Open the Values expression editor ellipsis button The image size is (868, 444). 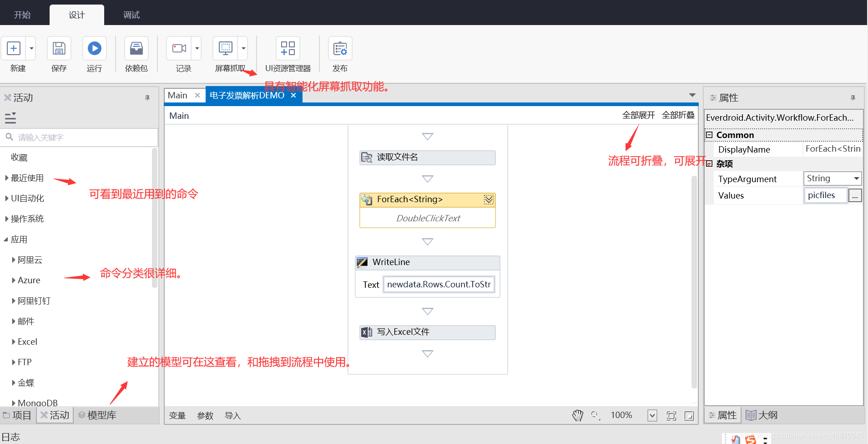point(855,196)
